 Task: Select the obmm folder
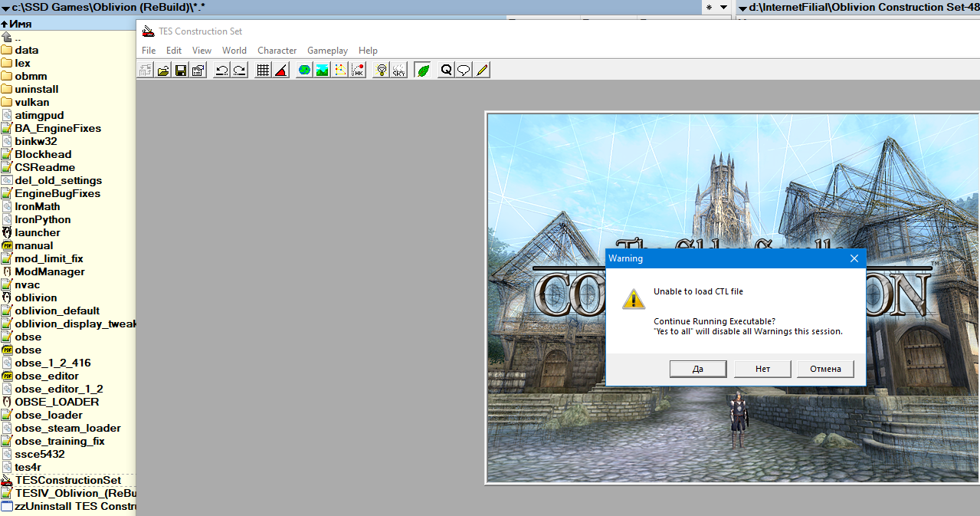point(31,76)
